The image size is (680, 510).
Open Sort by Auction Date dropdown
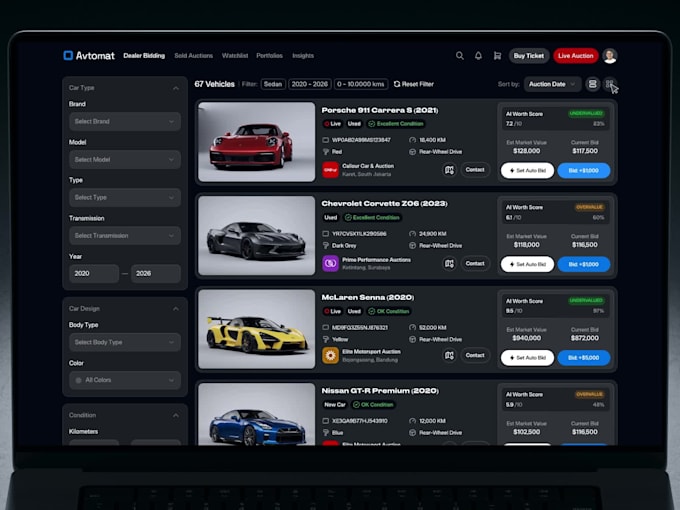point(552,84)
